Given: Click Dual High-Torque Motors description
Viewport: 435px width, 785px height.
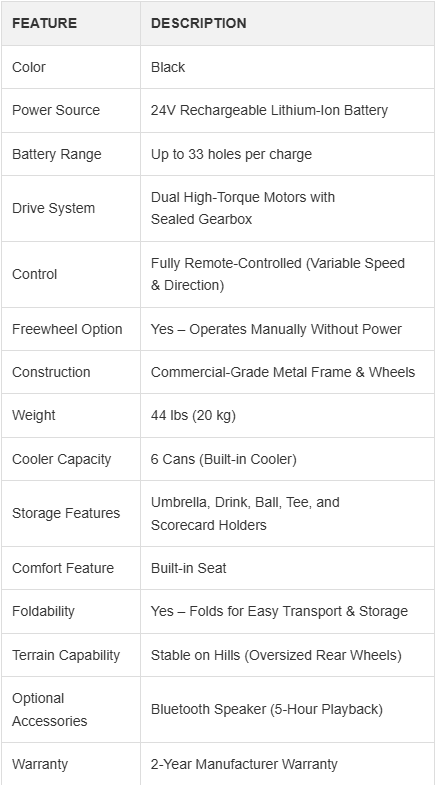Looking at the screenshot, I should (x=243, y=208).
